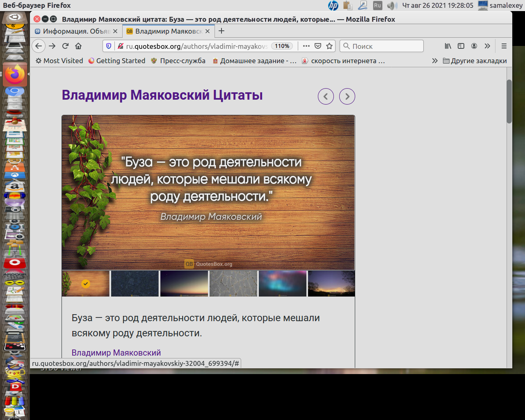
Task: Show the previous quote with left arrow
Action: (326, 96)
